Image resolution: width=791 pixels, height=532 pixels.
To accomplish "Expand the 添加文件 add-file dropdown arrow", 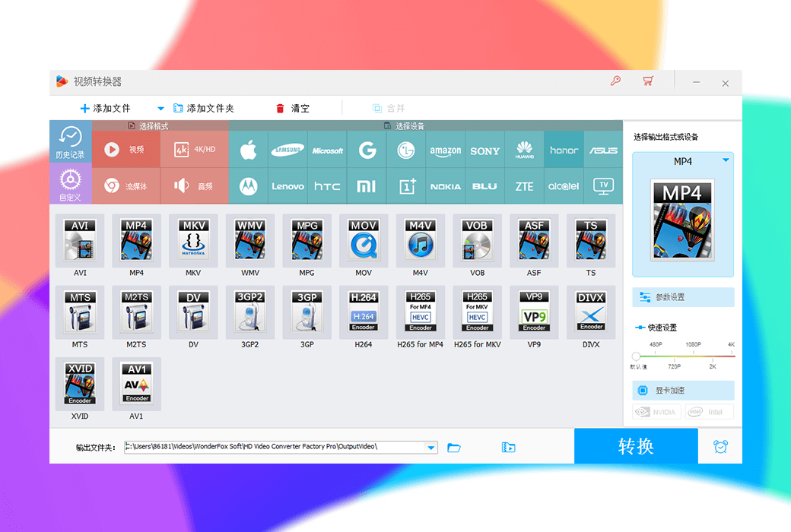I will pyautogui.click(x=160, y=108).
